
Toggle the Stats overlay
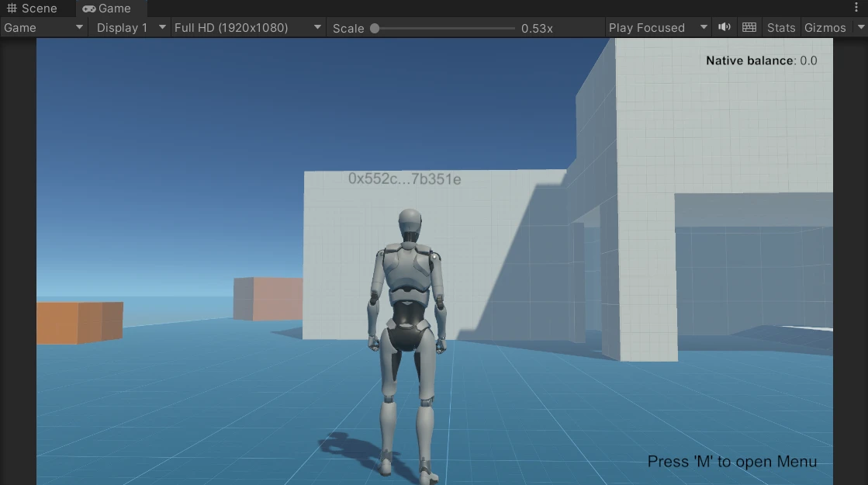click(781, 27)
